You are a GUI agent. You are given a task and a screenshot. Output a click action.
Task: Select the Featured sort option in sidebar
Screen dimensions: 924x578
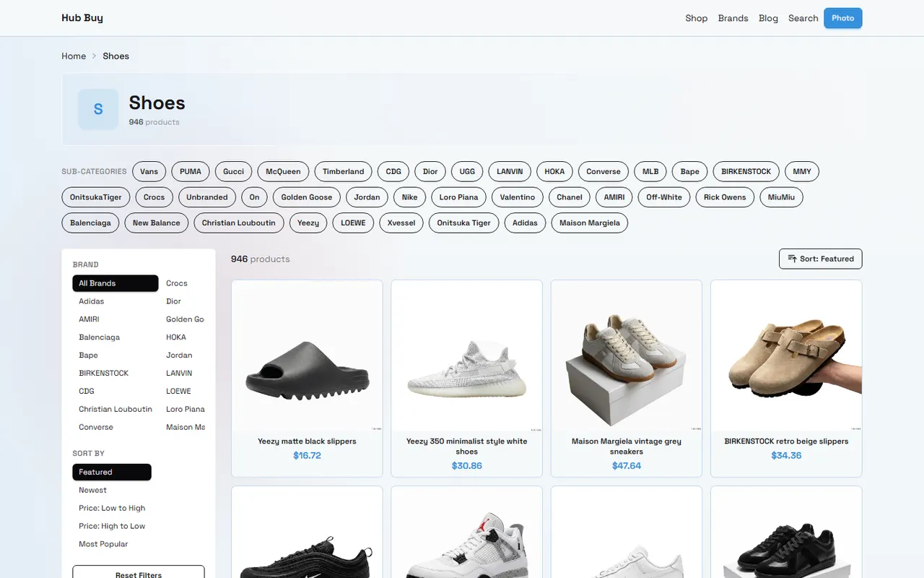click(112, 472)
